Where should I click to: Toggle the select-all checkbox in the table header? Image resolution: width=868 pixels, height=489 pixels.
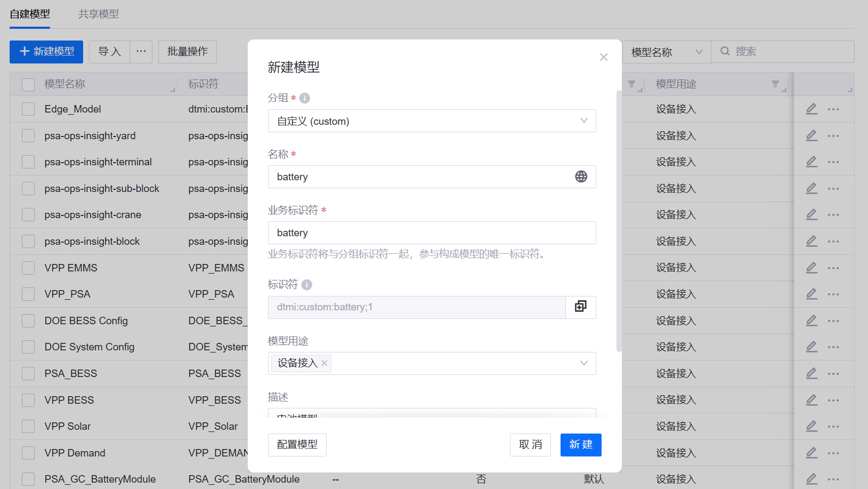28,84
